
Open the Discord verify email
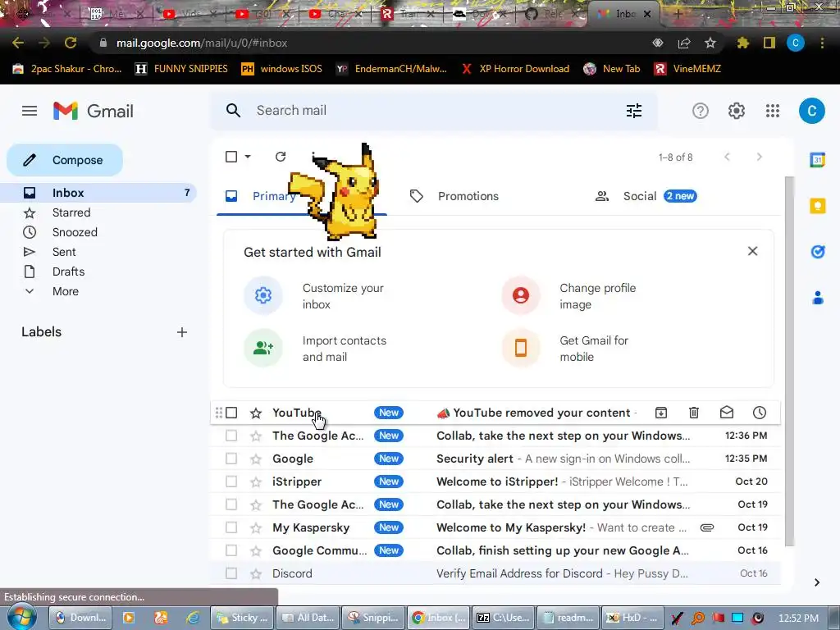(x=495, y=573)
